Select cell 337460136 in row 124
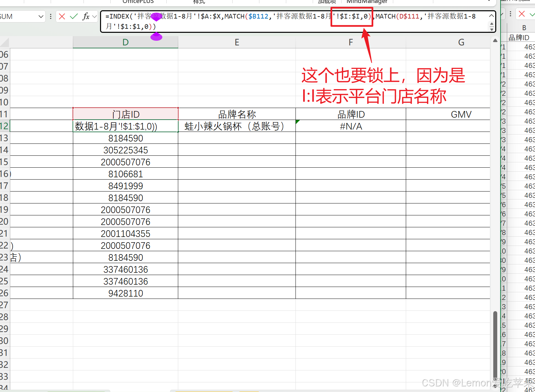 pos(126,269)
